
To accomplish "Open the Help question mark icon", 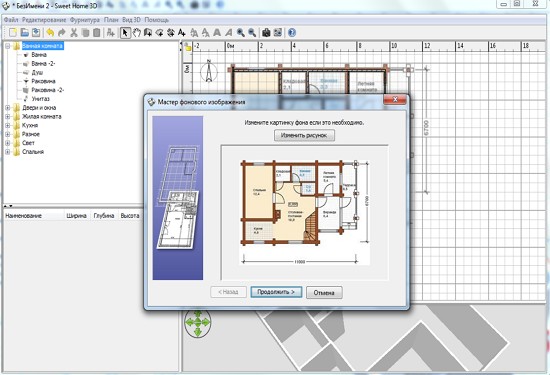I will click(x=292, y=33).
